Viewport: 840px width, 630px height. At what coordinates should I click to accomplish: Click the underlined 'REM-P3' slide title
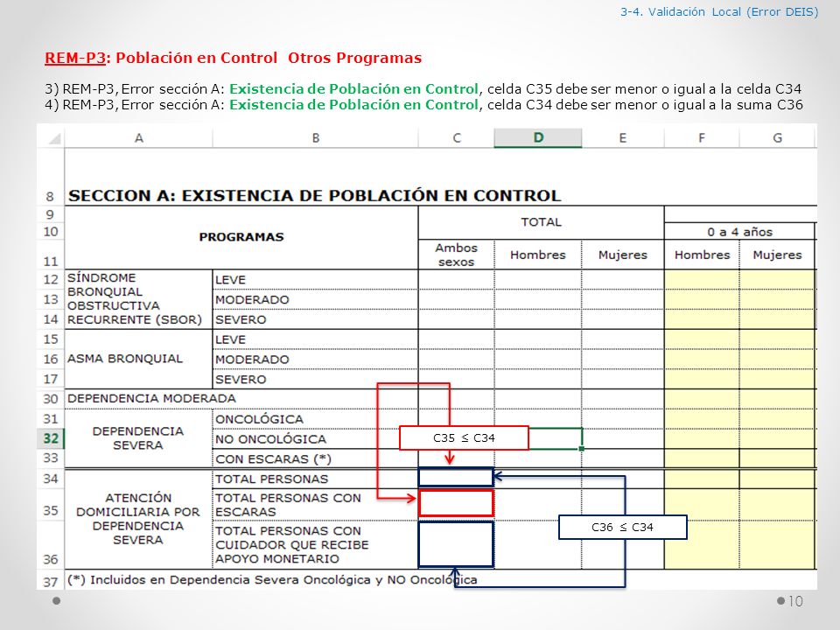click(74, 58)
